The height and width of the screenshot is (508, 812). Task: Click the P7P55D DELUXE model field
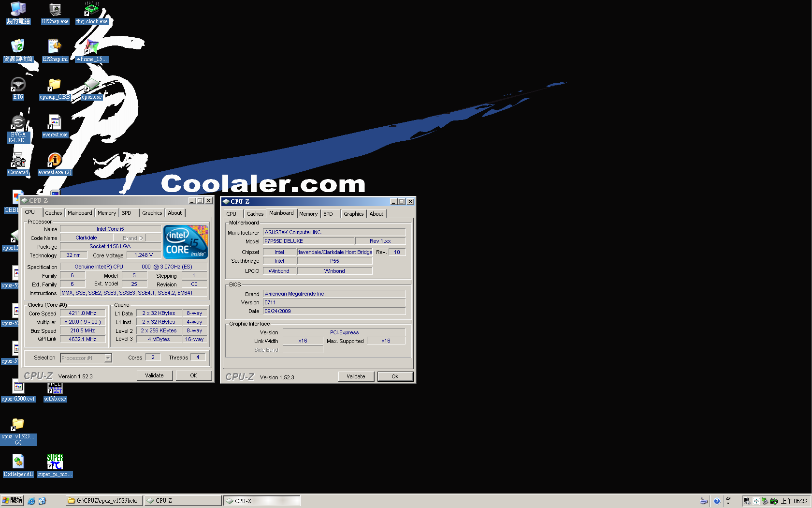pyautogui.click(x=308, y=241)
